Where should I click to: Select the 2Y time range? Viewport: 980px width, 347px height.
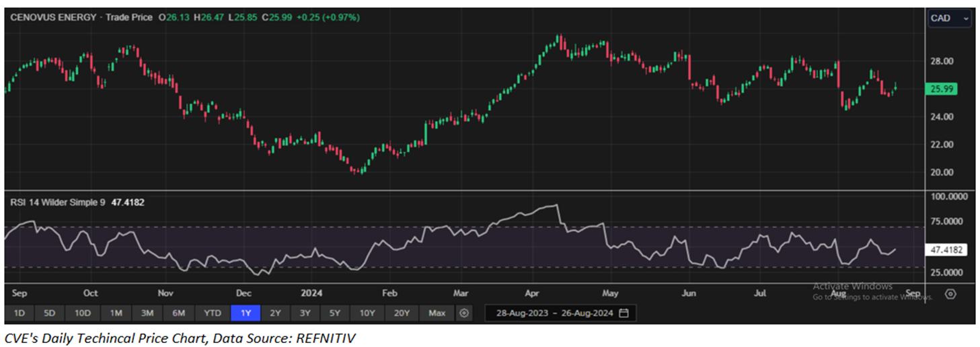275,313
